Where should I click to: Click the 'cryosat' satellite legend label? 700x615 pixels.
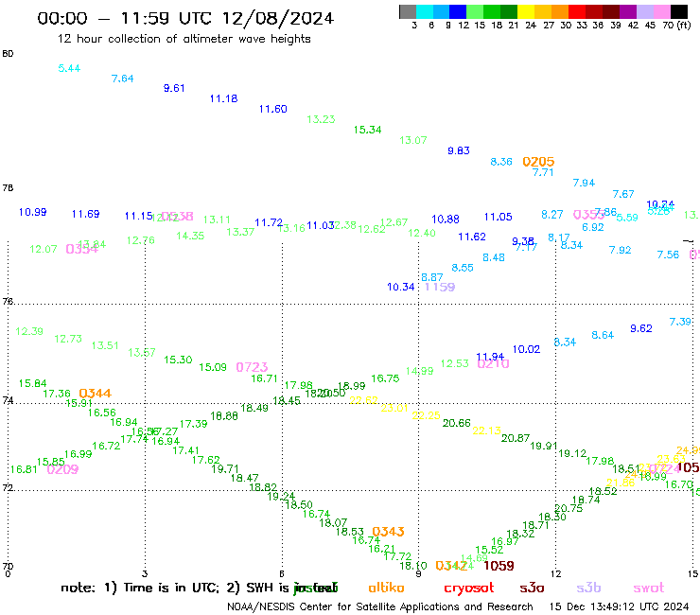(x=469, y=589)
